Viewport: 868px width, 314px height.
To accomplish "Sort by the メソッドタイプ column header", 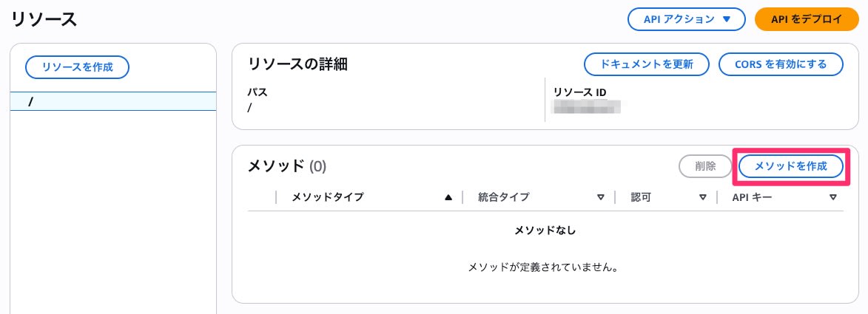I will (328, 197).
